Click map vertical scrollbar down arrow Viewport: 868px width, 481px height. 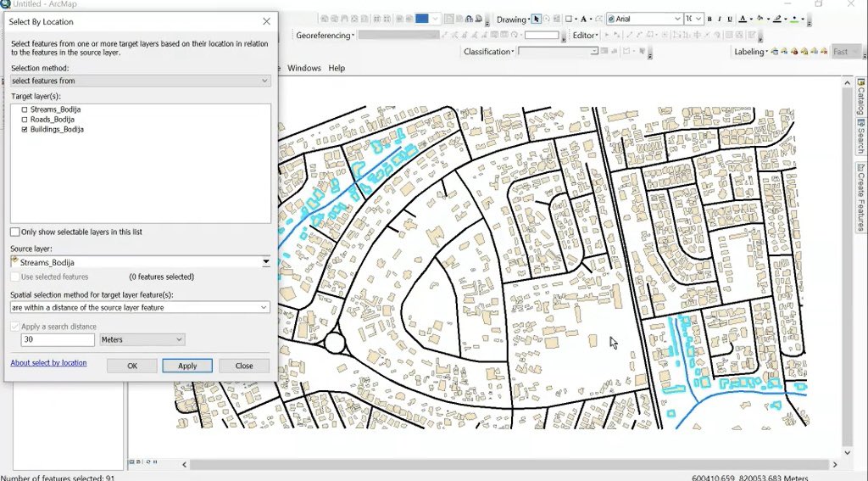coord(848,453)
